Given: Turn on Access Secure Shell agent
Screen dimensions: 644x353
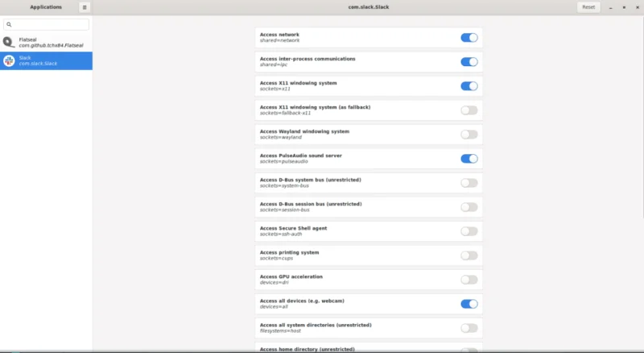Looking at the screenshot, I should [469, 231].
